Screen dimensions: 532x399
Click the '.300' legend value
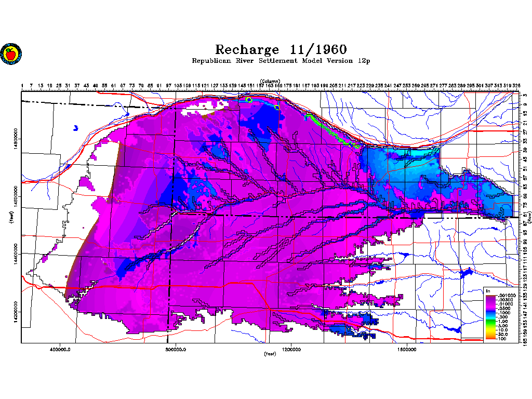coord(502,317)
